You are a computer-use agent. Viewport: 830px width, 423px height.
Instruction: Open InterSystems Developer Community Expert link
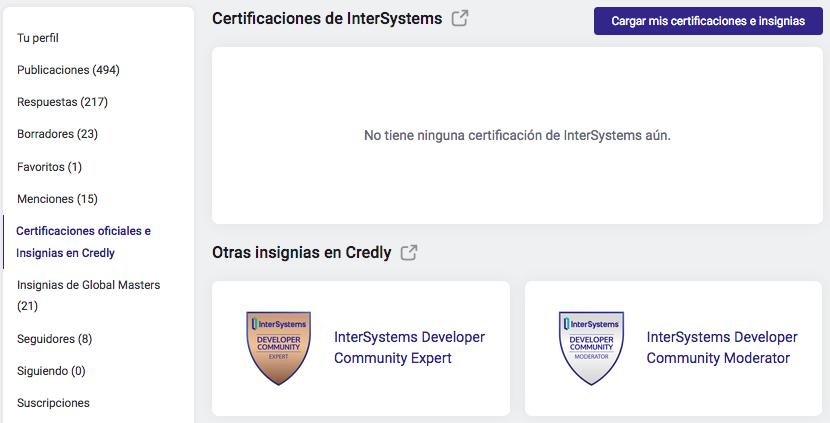(x=409, y=347)
